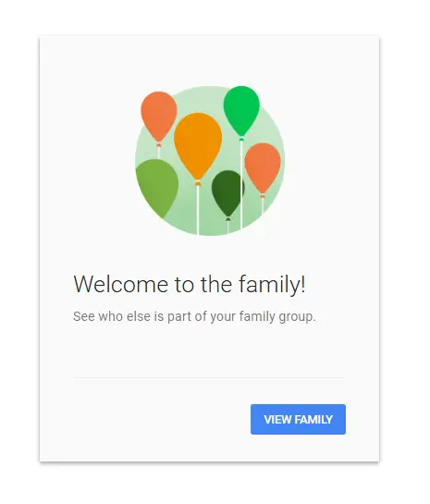
Task: Click the white string under orange balloon
Action: (198, 211)
